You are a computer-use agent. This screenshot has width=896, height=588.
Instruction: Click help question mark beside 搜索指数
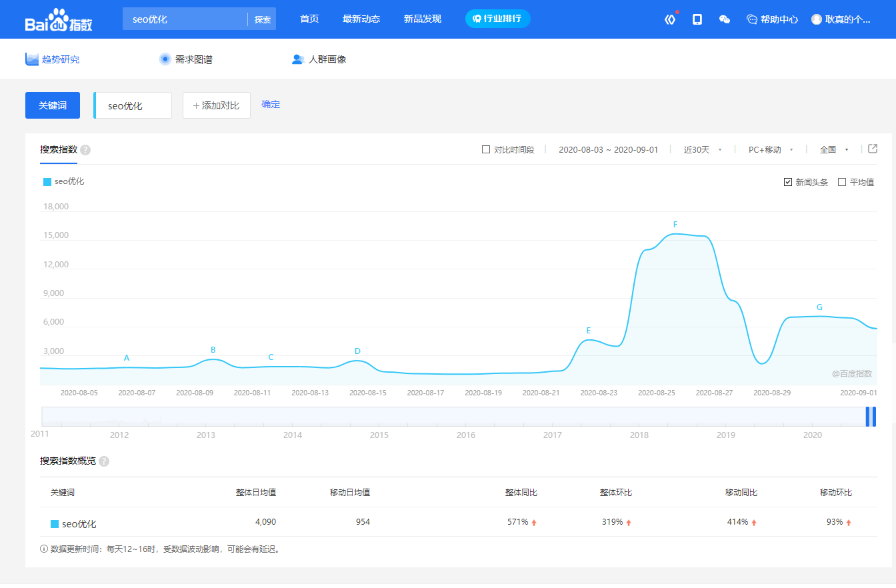point(85,150)
